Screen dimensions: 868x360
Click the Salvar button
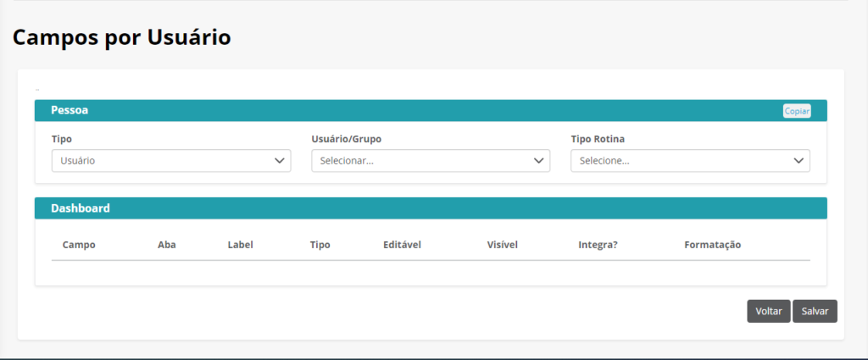[x=815, y=312]
